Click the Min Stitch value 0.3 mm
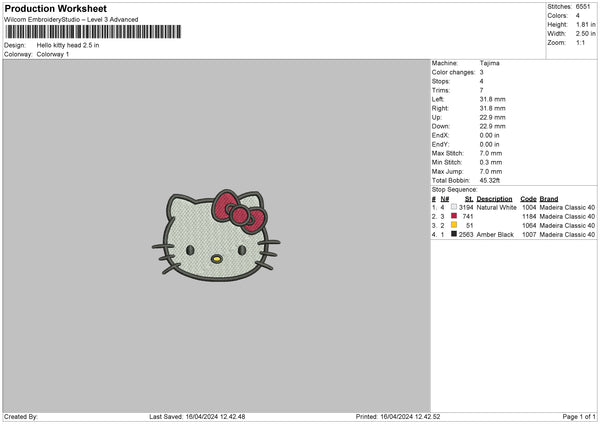The image size is (600, 424). [x=491, y=162]
